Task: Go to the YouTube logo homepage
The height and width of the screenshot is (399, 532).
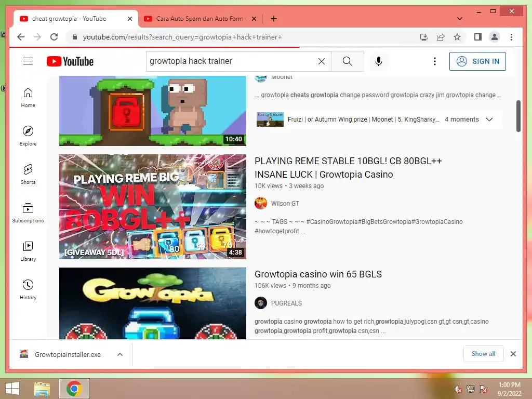Action: pyautogui.click(x=70, y=61)
